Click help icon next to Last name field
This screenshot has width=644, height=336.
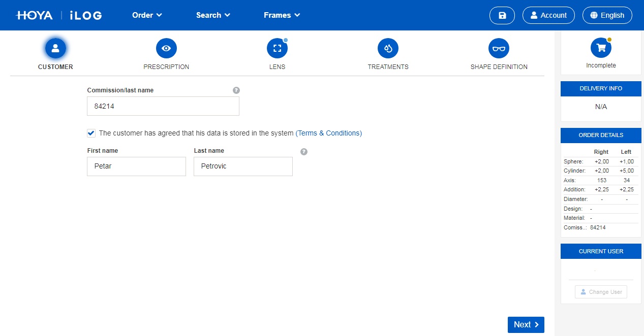pos(304,151)
